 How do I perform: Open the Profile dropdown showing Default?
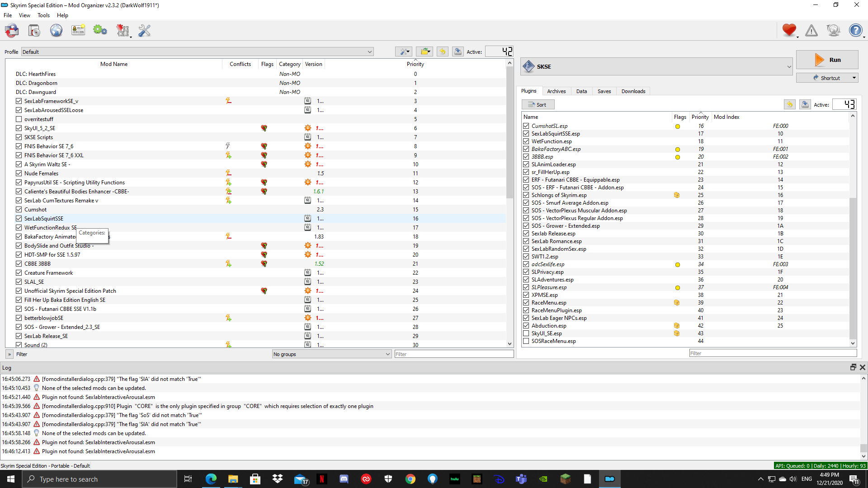tap(197, 52)
